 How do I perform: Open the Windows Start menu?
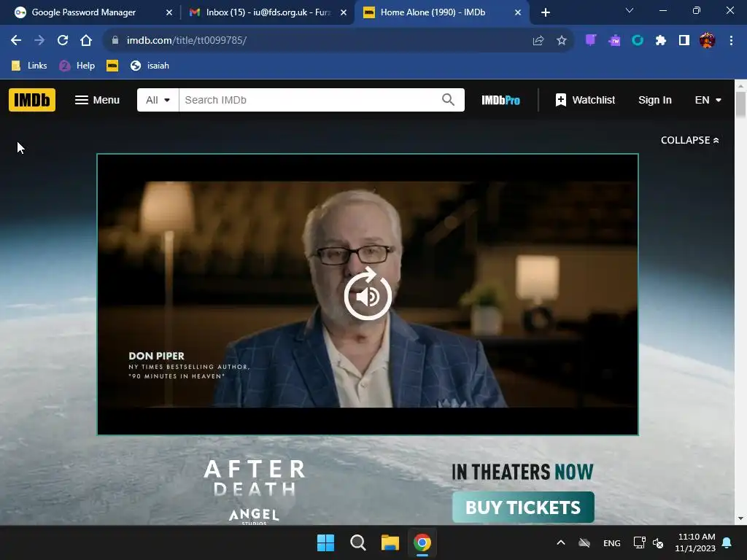(326, 542)
